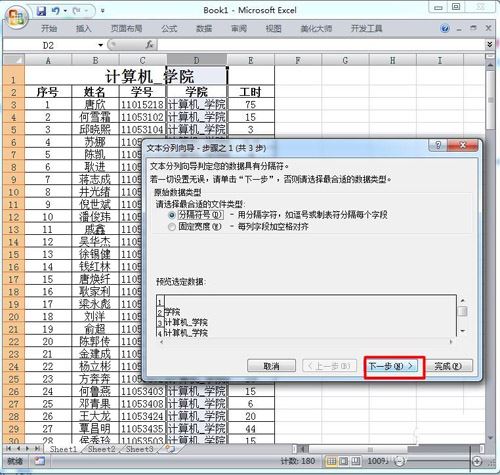The image size is (500, 475).
Task: Go to first sheet navigation arrow
Action: coord(9,449)
